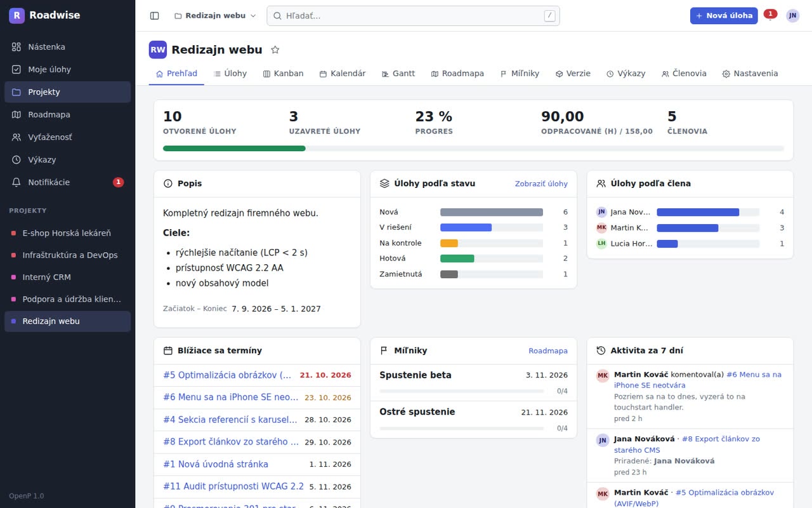Screen dimensions: 812x508
Task: Switch to the Kanban tab
Action: 283,74
